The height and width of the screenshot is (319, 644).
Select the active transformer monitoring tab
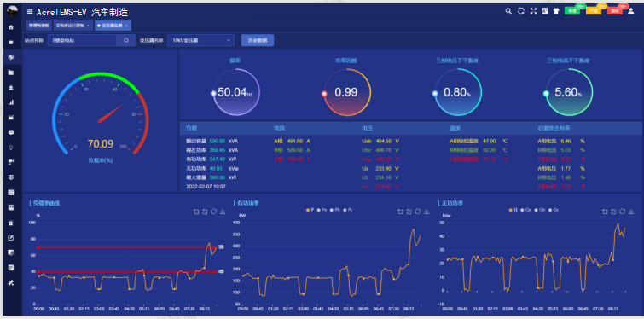tap(113, 26)
